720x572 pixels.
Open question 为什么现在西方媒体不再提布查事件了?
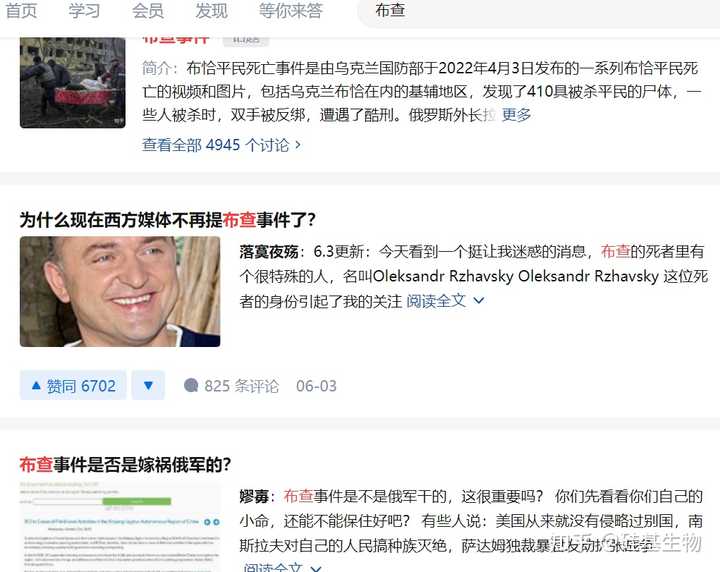tap(168, 220)
